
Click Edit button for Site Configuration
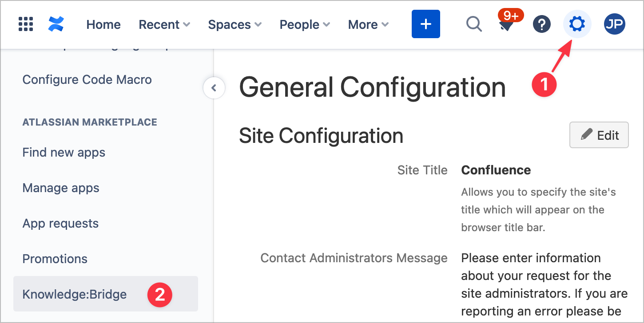(599, 135)
